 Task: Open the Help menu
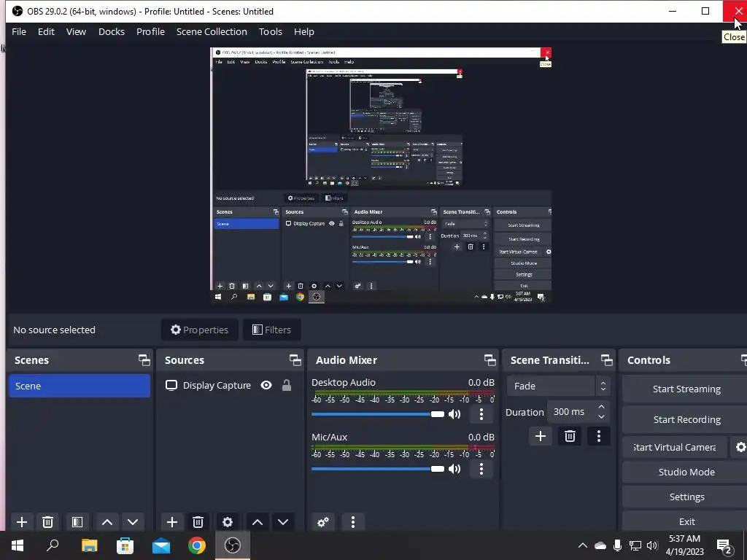coord(304,32)
